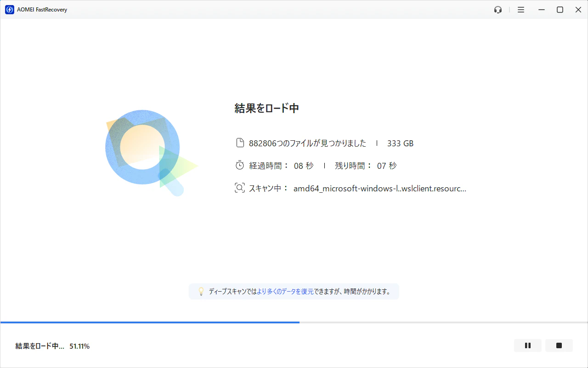The height and width of the screenshot is (368, 588).
Task: Pause the scan with the pause button
Action: 528,345
